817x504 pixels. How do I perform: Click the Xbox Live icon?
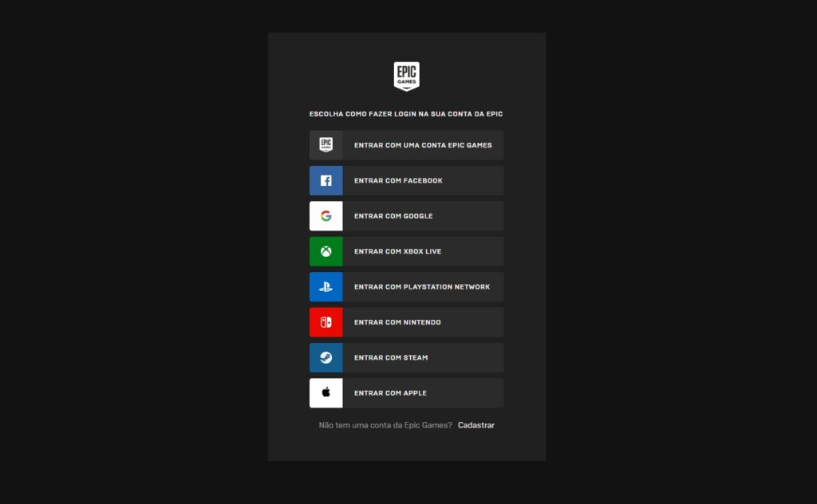click(x=326, y=251)
